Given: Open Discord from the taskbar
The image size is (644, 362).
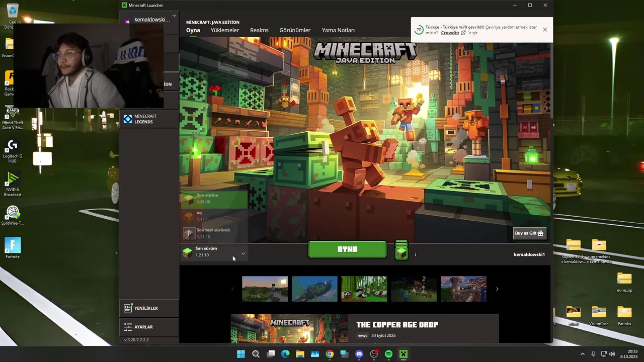Looking at the screenshot, I should (359, 354).
